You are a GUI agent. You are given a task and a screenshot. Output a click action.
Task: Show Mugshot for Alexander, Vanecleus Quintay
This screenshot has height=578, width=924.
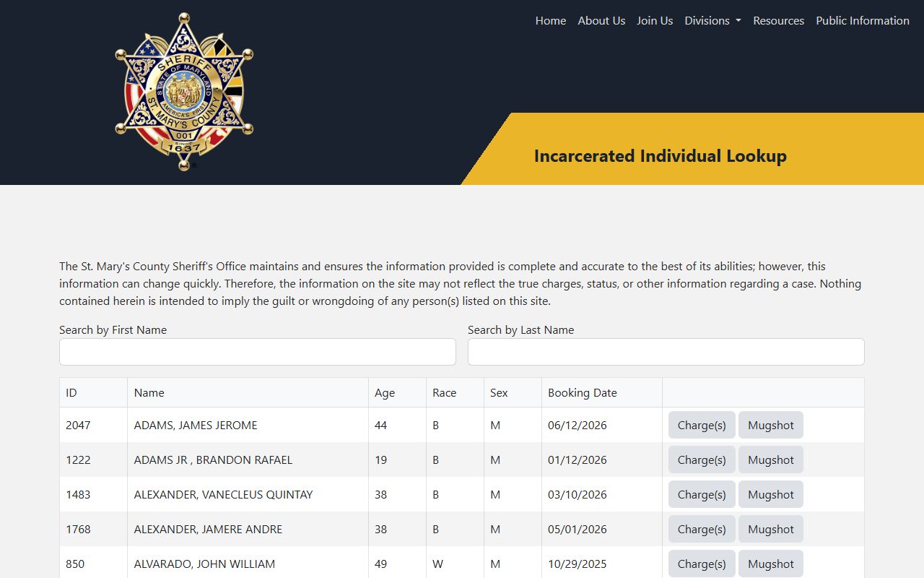tap(771, 494)
